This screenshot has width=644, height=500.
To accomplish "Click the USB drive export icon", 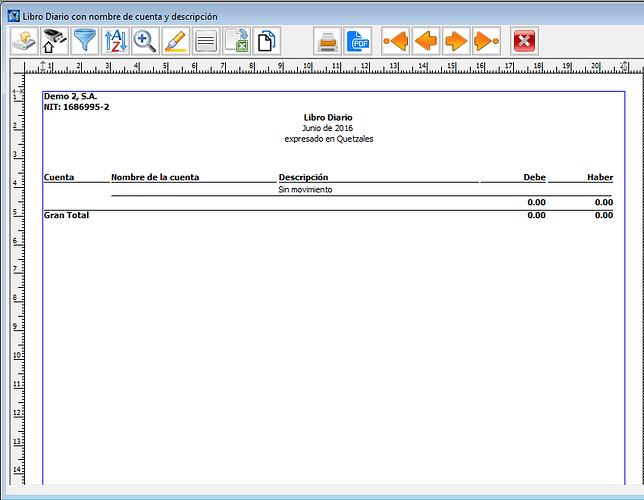I will tap(54, 41).
